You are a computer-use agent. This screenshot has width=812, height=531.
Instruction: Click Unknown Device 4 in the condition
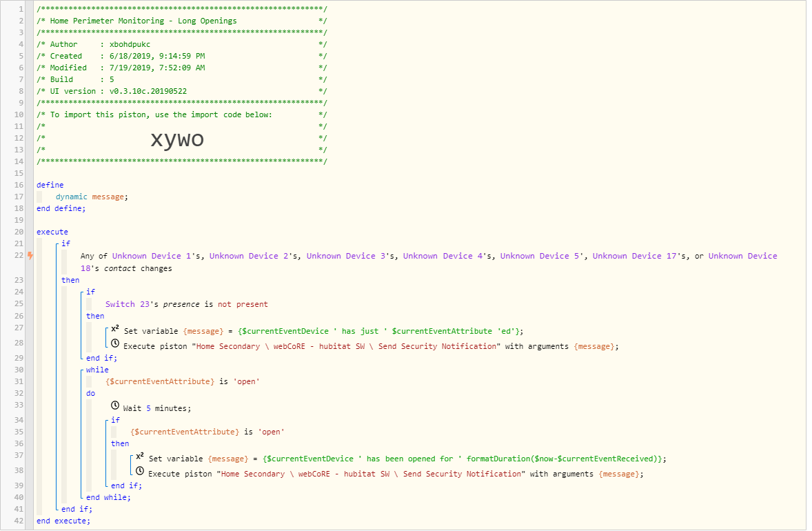[443, 256]
